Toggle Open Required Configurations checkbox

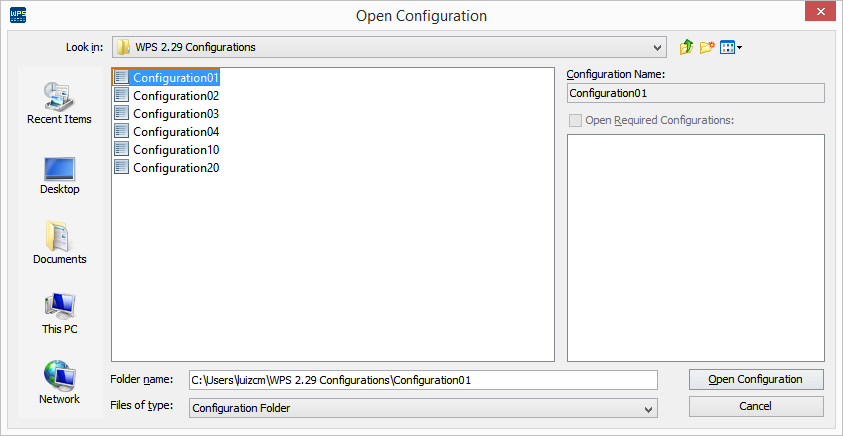575,120
